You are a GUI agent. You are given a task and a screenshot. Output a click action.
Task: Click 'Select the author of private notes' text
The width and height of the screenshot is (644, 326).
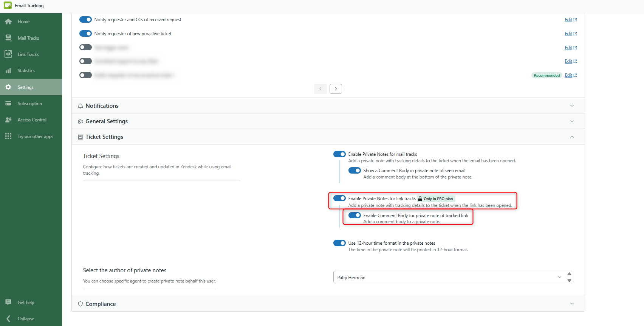tap(125, 270)
